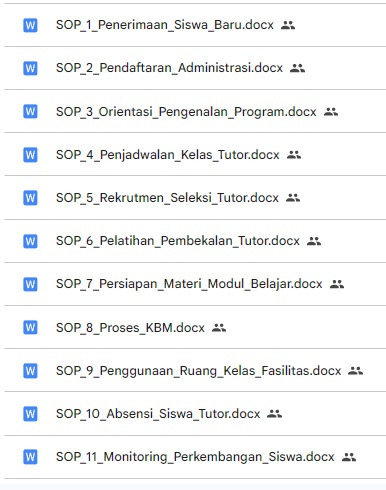
Task: Select file name SOP_8_Proses_KBM.docx
Action: pos(130,328)
